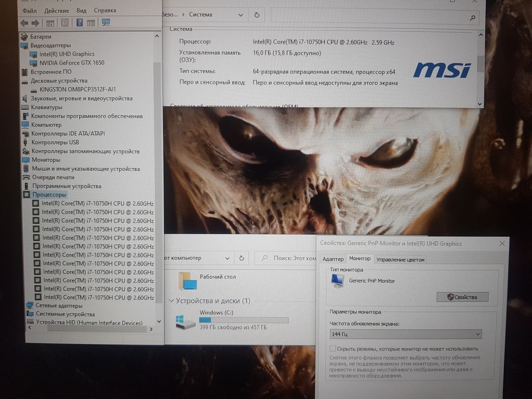
Task: Scan for hardware changes via monitor toolbar icon
Action: [106, 22]
